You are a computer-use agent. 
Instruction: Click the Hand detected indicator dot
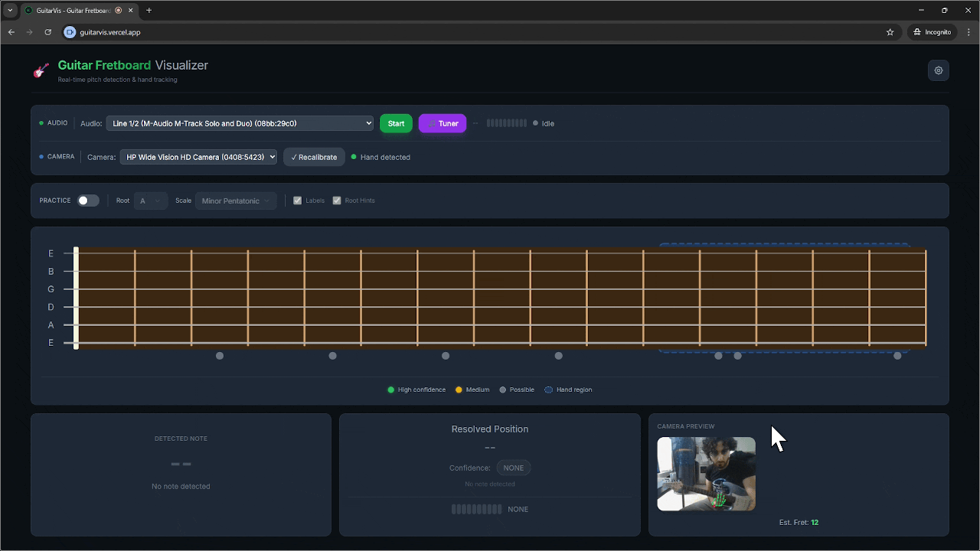pos(354,157)
